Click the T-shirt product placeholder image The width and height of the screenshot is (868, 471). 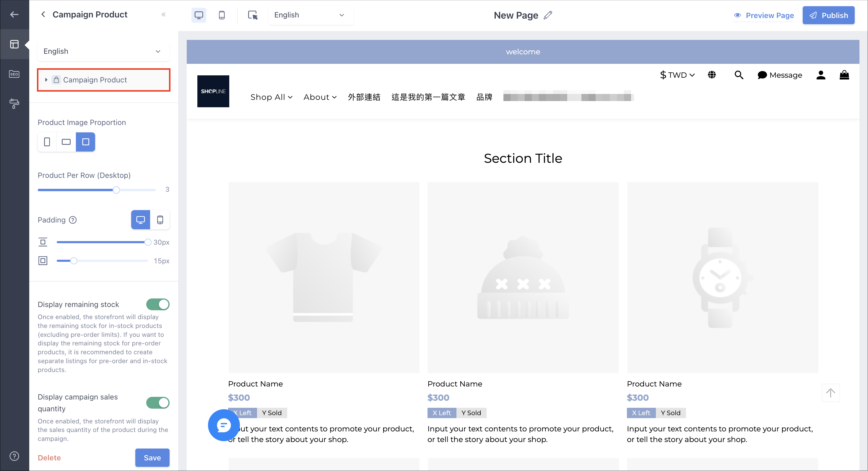[324, 277]
